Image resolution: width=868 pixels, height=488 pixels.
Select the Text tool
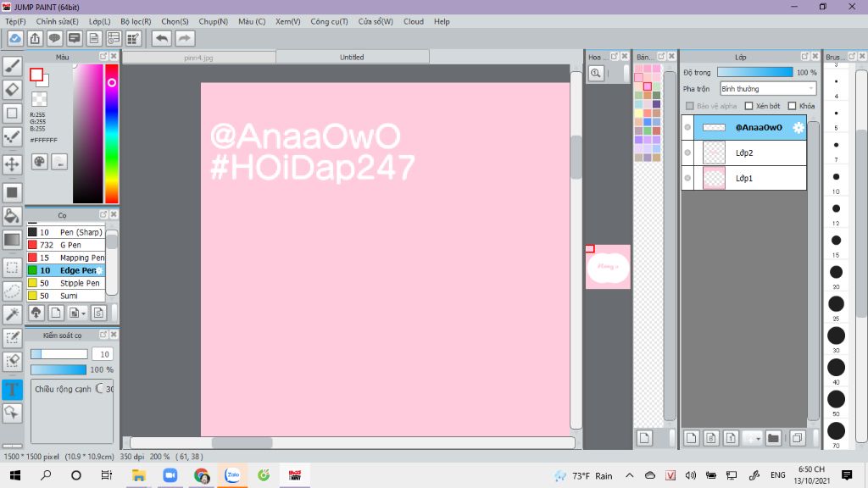(12, 390)
